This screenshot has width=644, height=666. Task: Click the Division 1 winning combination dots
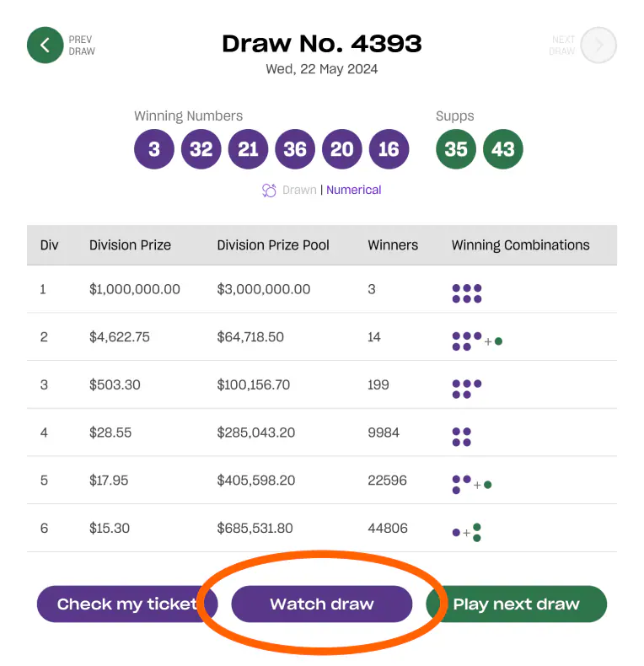coord(467,293)
